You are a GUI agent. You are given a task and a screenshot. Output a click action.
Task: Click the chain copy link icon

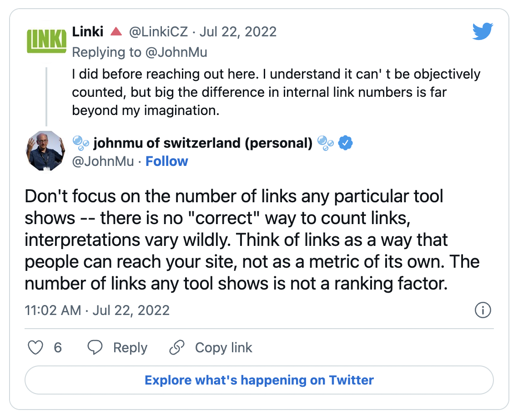[x=176, y=348]
